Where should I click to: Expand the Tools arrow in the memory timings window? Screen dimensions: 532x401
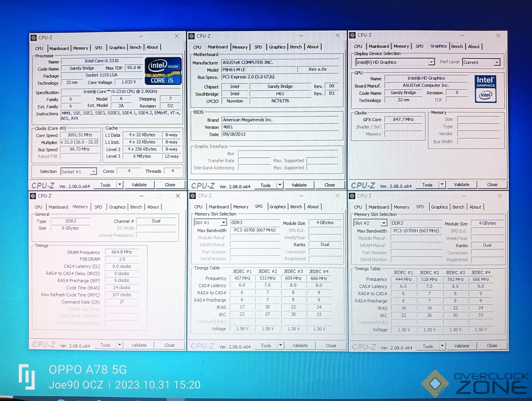[119, 345]
